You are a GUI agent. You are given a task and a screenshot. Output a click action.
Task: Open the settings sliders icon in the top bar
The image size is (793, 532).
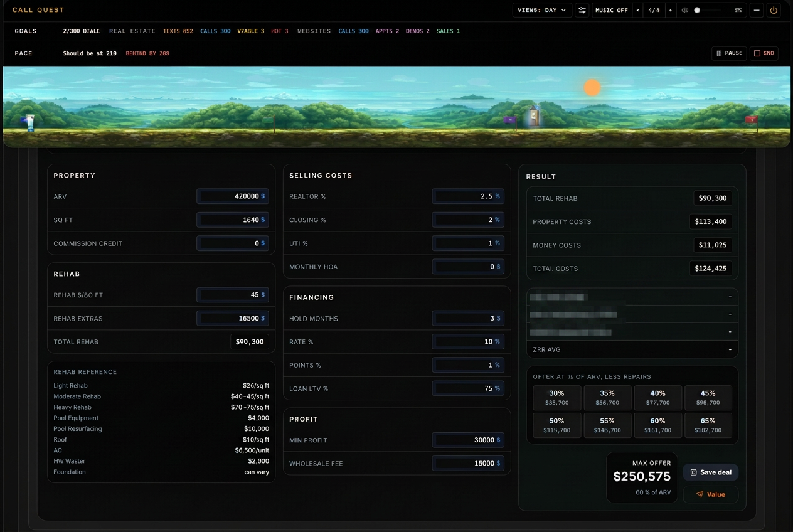(x=582, y=10)
